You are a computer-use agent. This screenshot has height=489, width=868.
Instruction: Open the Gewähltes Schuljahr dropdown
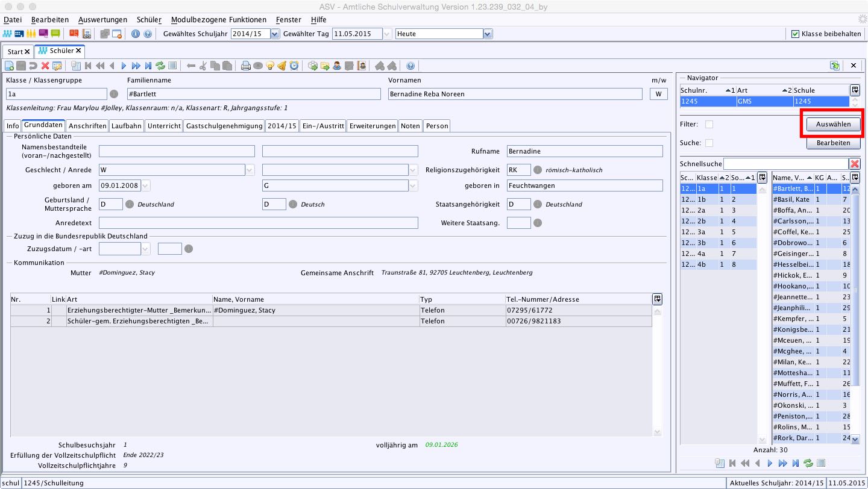tap(275, 34)
